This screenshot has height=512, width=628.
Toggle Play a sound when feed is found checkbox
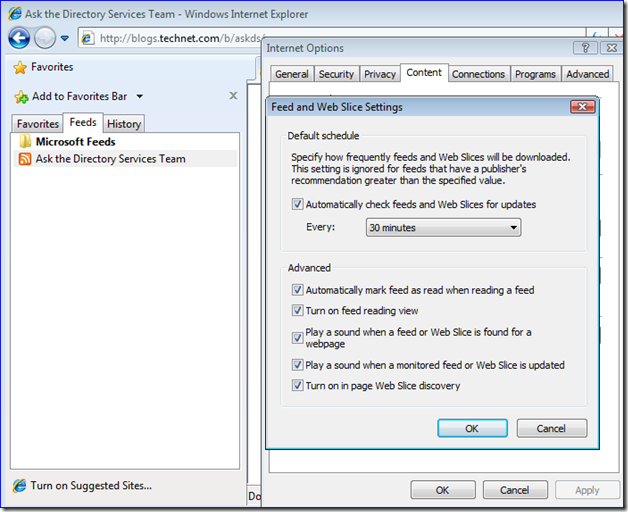297,338
